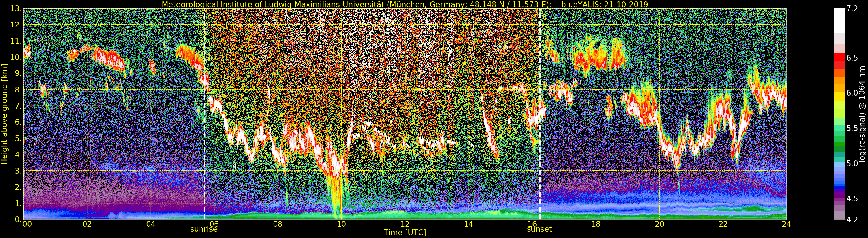868x238 pixels.
Task: Click the '12' time tick label on the time axis
Action: pyautogui.click(x=405, y=224)
